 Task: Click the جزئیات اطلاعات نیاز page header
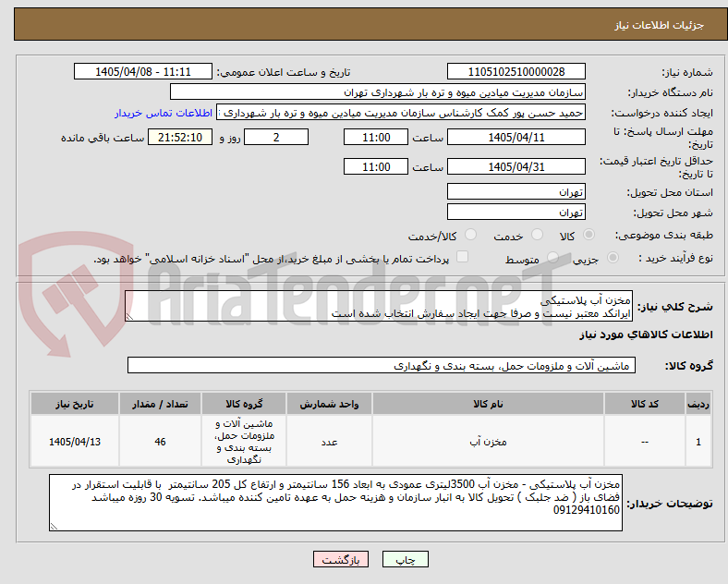[660, 25]
